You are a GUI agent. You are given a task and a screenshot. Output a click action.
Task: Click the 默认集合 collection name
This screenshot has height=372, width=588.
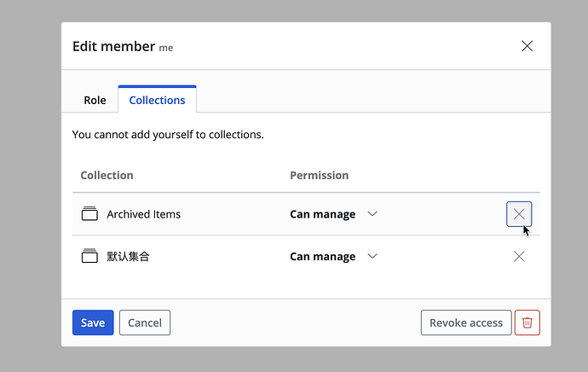click(x=128, y=256)
